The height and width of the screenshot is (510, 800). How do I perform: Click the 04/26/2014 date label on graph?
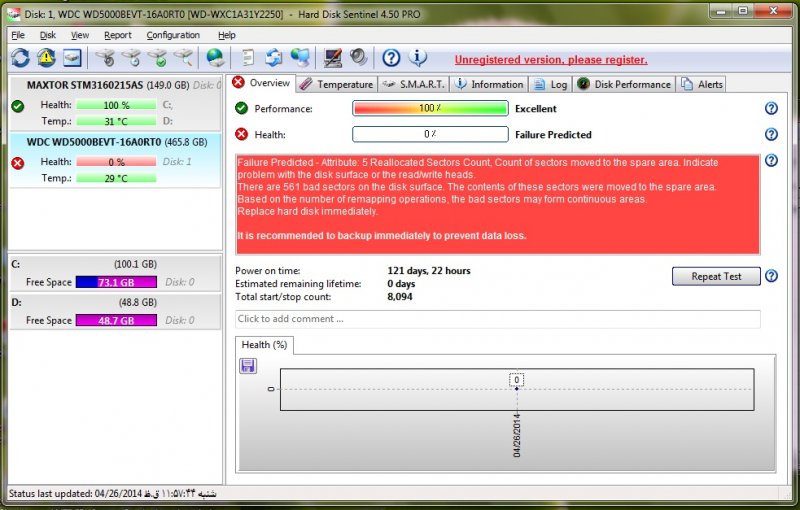(517, 435)
